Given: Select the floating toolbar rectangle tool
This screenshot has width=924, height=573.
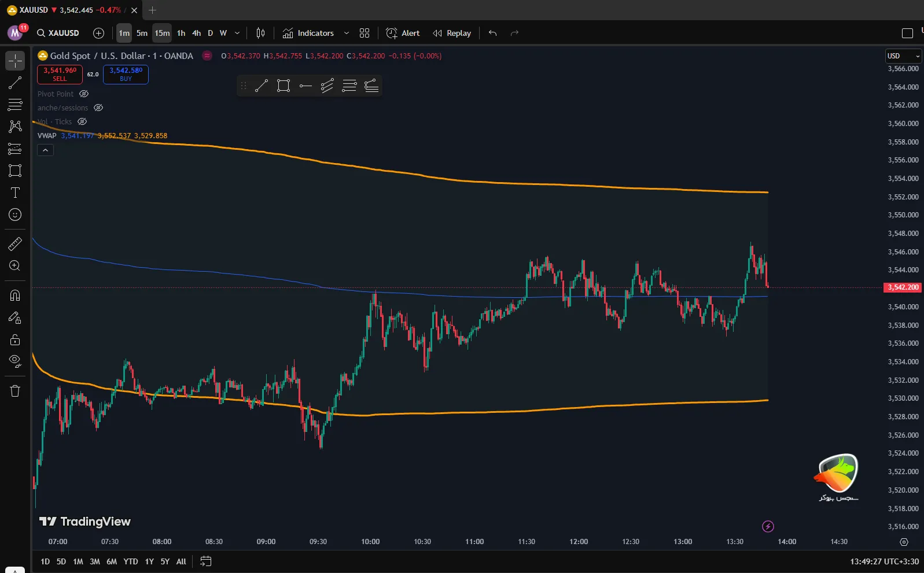Looking at the screenshot, I should [x=284, y=86].
